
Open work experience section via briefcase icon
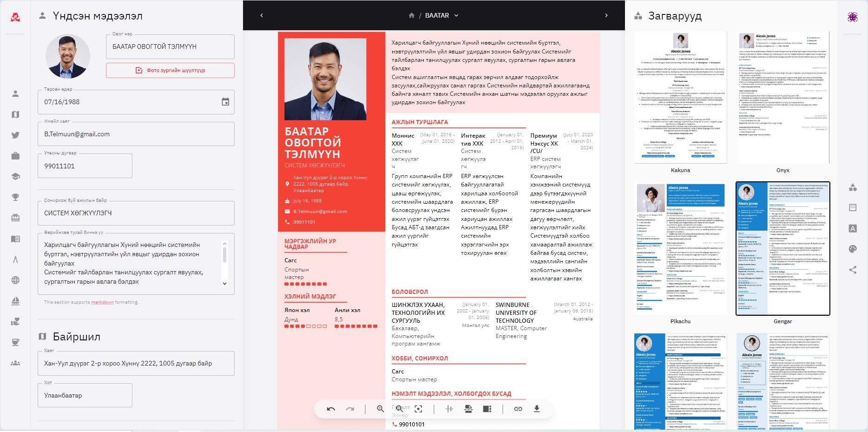point(15,156)
